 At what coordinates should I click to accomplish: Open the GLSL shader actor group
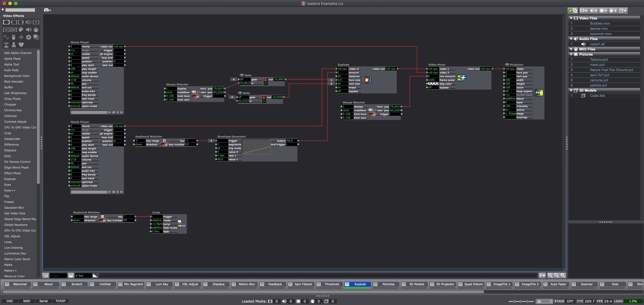pyautogui.click(x=29, y=22)
